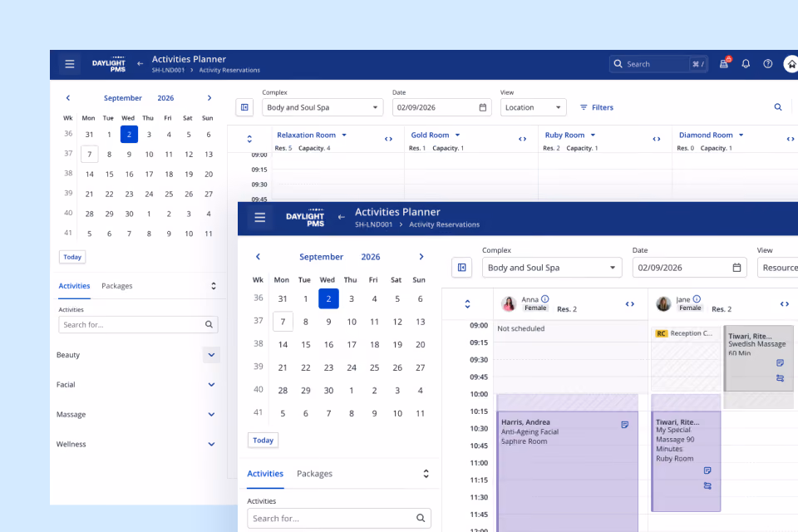Screen dimensions: 798x532
Task: Click the home icon in top right corner
Action: [x=792, y=64]
